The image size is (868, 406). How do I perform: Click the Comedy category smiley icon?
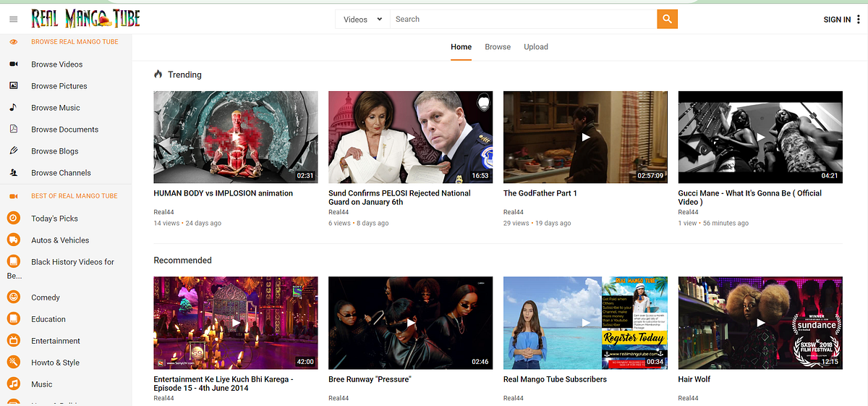pyautogui.click(x=13, y=297)
